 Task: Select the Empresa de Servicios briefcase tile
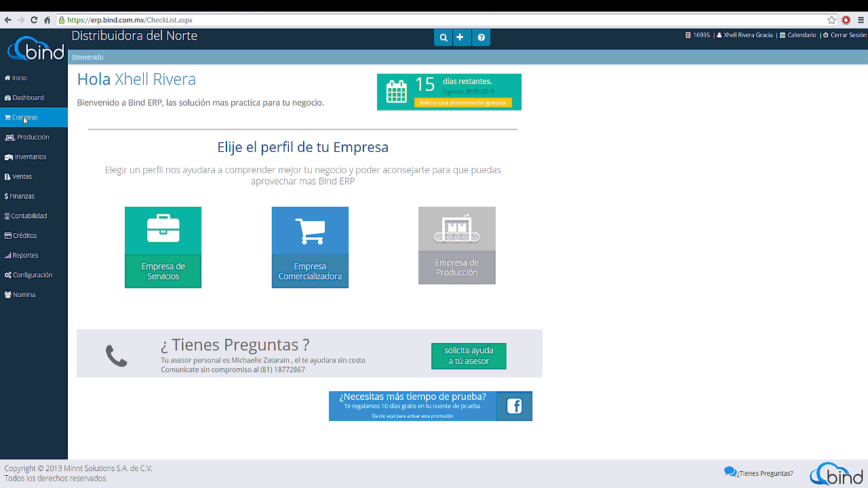coord(163,247)
